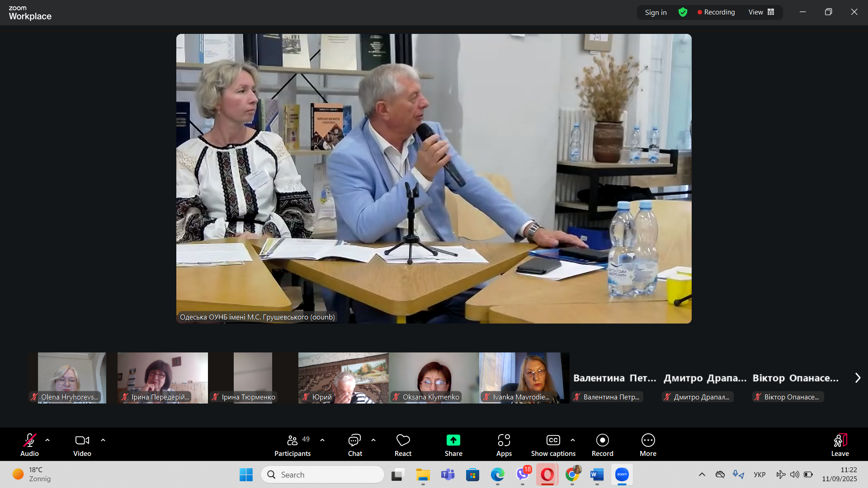Viewport: 868px width, 488px height.
Task: Open the Apps panel
Action: click(x=504, y=440)
